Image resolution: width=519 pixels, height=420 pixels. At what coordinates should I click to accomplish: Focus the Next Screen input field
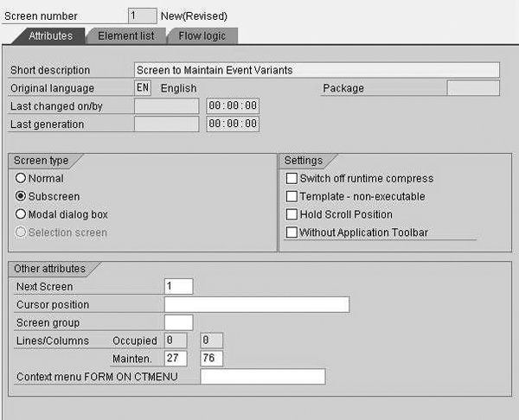pyautogui.click(x=178, y=286)
